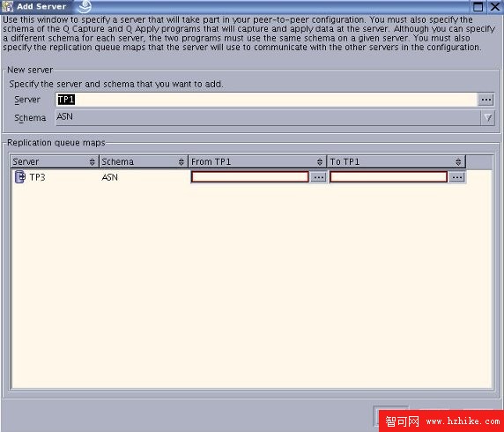504x432 pixels.
Task: Browse queue maps for From TP1 field
Action: coord(318,177)
